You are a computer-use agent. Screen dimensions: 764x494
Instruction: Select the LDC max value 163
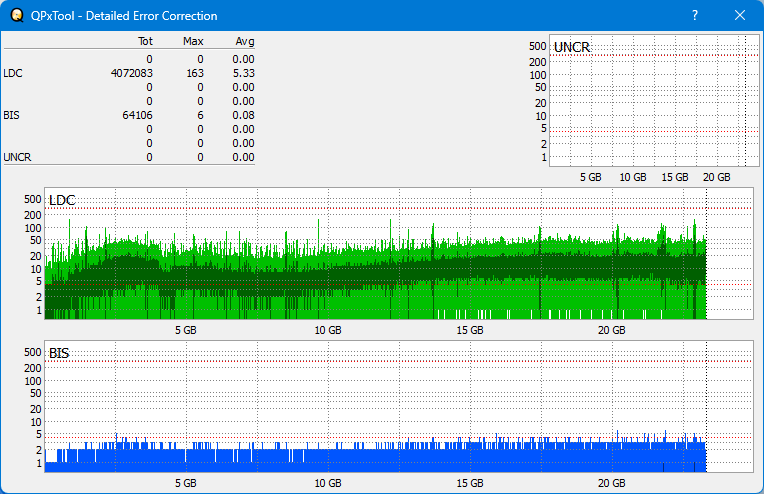point(195,73)
